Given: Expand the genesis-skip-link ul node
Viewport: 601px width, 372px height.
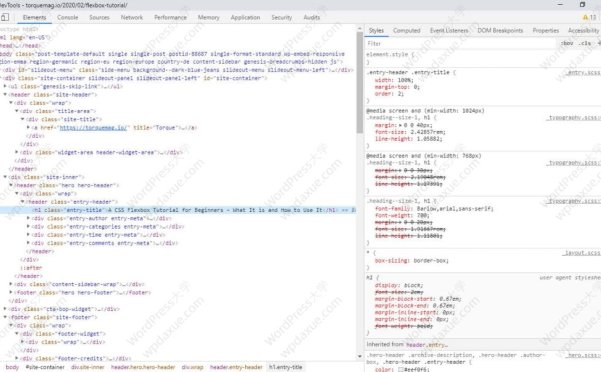Looking at the screenshot, I should pos(5,87).
